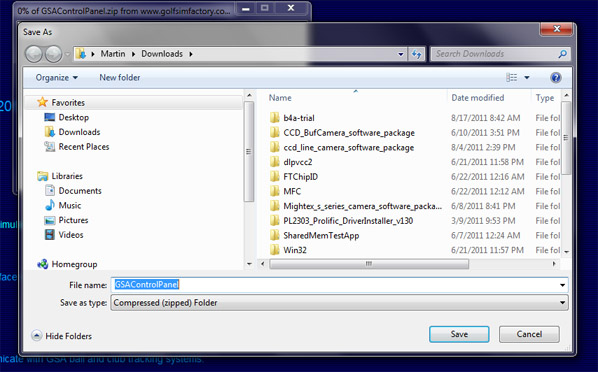598x372 pixels.
Task: Click the 8/17/2011 8:42 AM date cell
Action: tap(485, 118)
